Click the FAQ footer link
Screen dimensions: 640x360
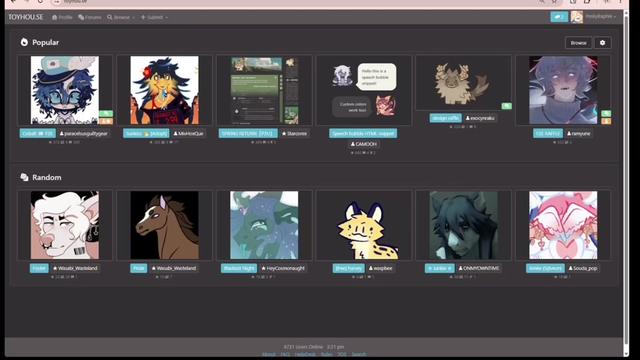285,354
